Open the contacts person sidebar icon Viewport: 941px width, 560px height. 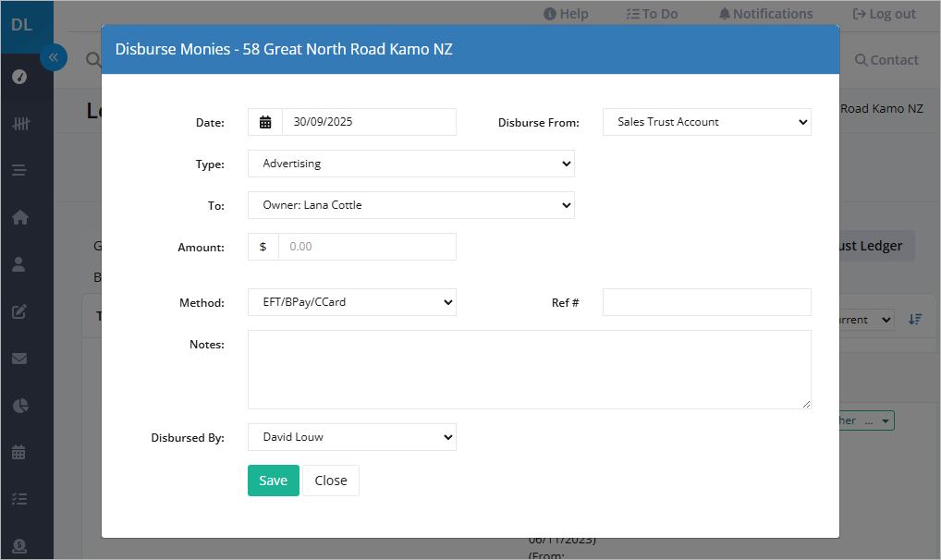tap(19, 264)
